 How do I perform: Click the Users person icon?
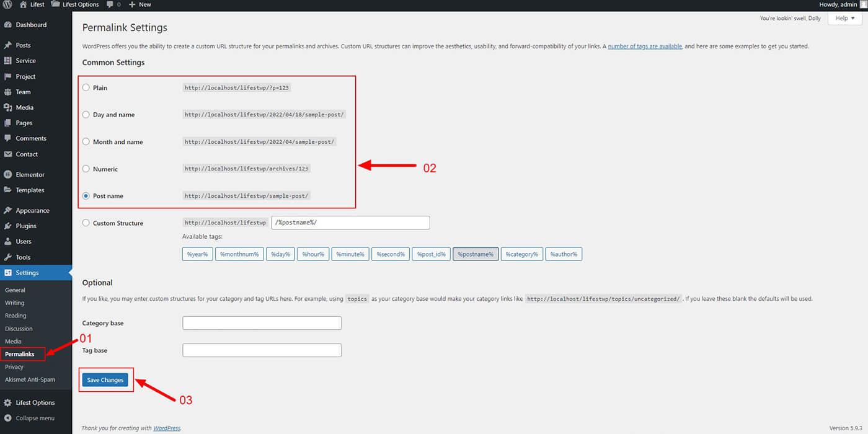coord(7,241)
